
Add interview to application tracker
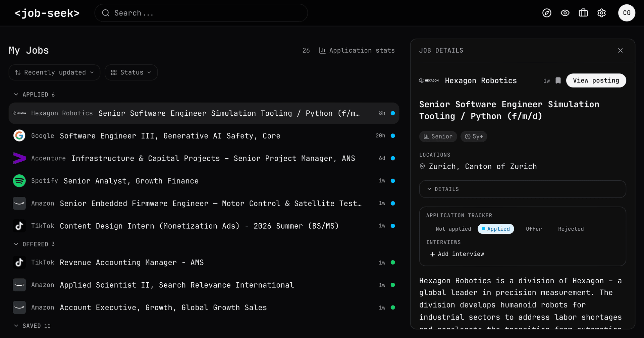457,254
